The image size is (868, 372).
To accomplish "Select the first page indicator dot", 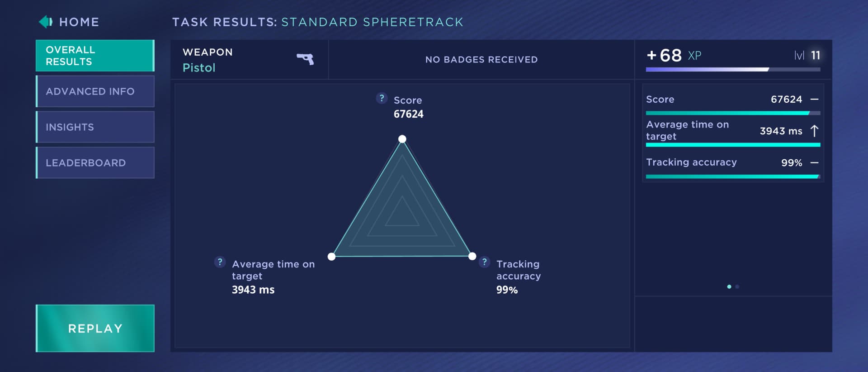I will coord(729,286).
